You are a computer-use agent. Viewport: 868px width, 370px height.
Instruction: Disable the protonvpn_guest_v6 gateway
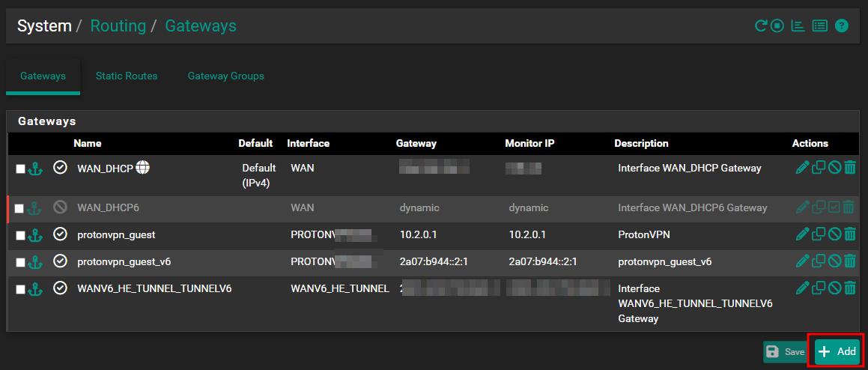click(x=834, y=261)
